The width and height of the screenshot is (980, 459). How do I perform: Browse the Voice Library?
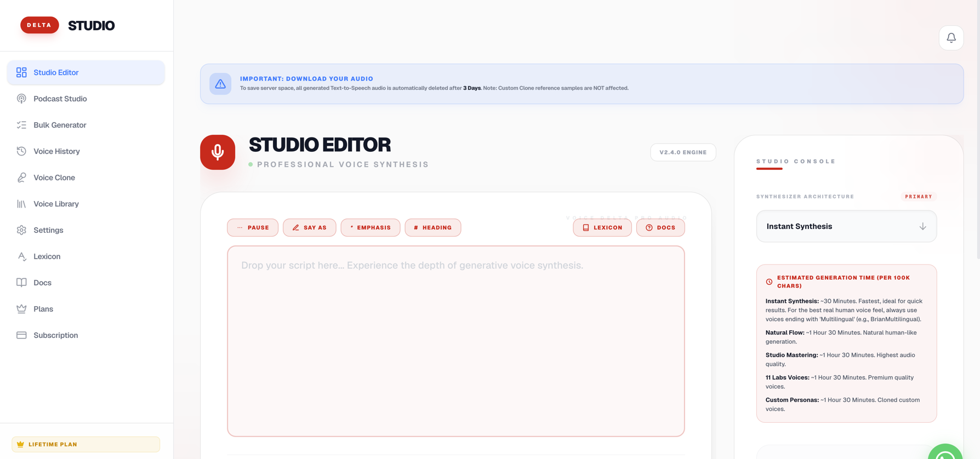coord(86,204)
